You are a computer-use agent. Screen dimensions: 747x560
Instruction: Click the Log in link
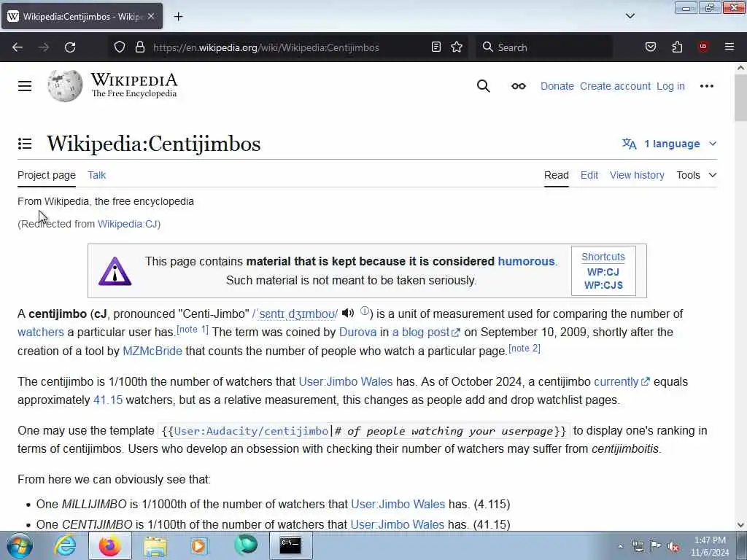tap(670, 86)
